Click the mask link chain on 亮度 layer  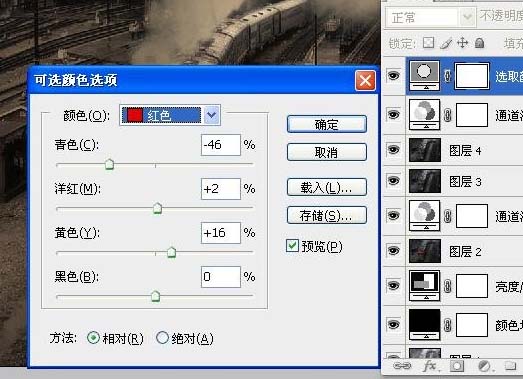pos(448,286)
